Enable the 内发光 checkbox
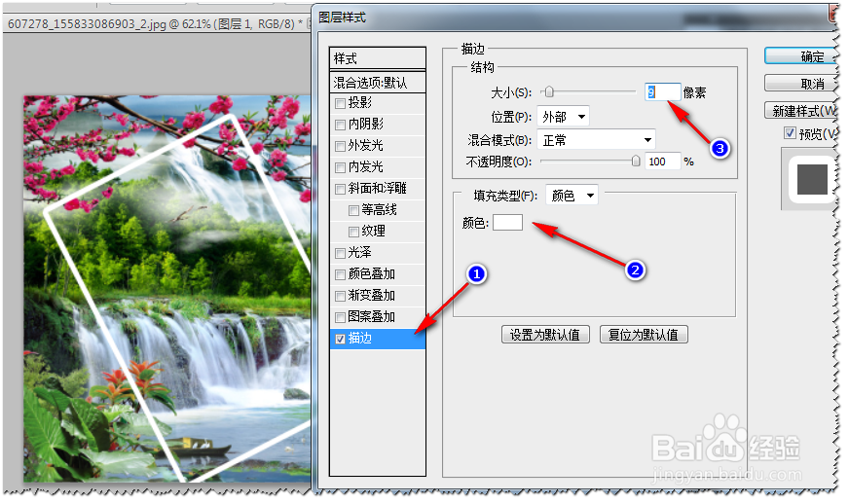 (x=340, y=167)
